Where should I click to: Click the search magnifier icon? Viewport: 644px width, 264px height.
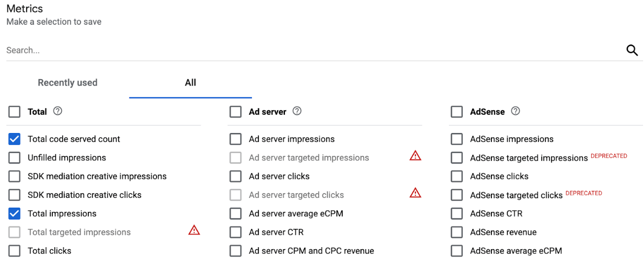point(632,50)
